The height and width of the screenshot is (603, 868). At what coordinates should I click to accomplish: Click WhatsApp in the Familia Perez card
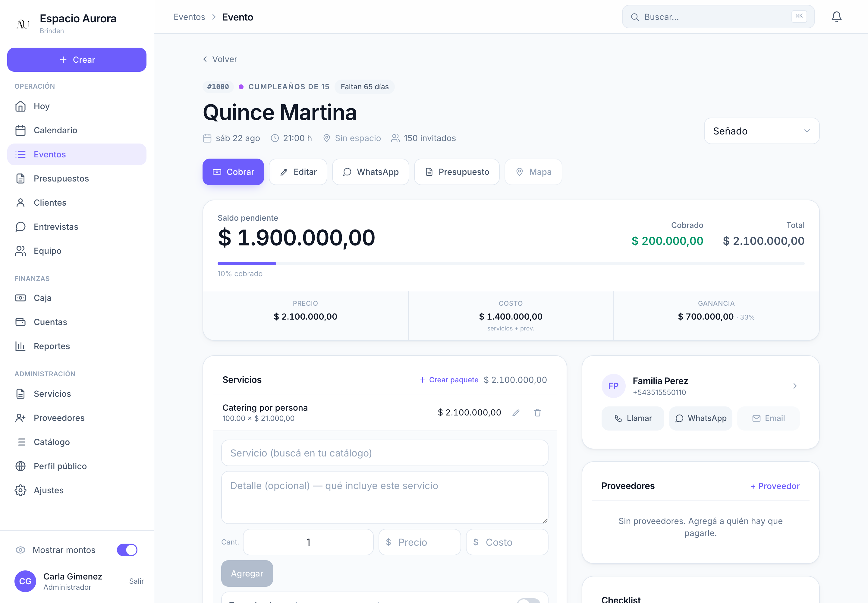701,418
